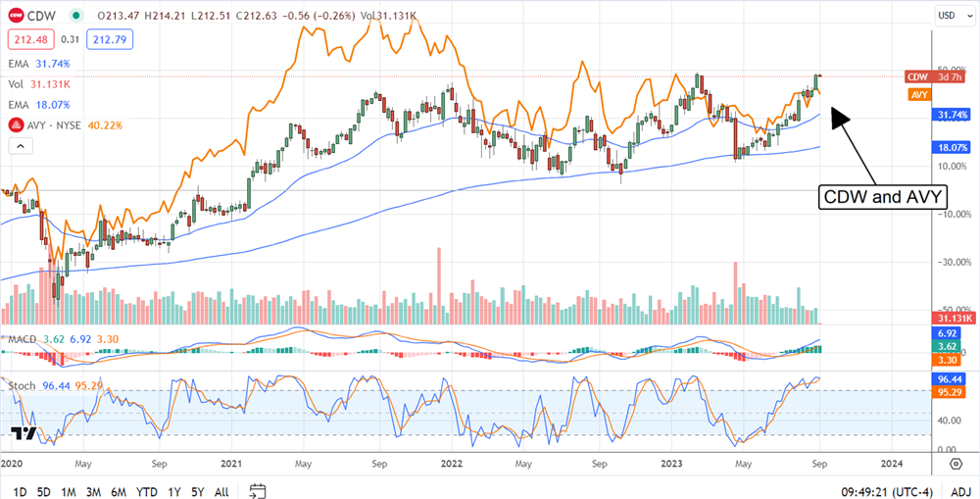This screenshot has width=980, height=499.
Task: Select the YTD time range
Action: coord(148,491)
